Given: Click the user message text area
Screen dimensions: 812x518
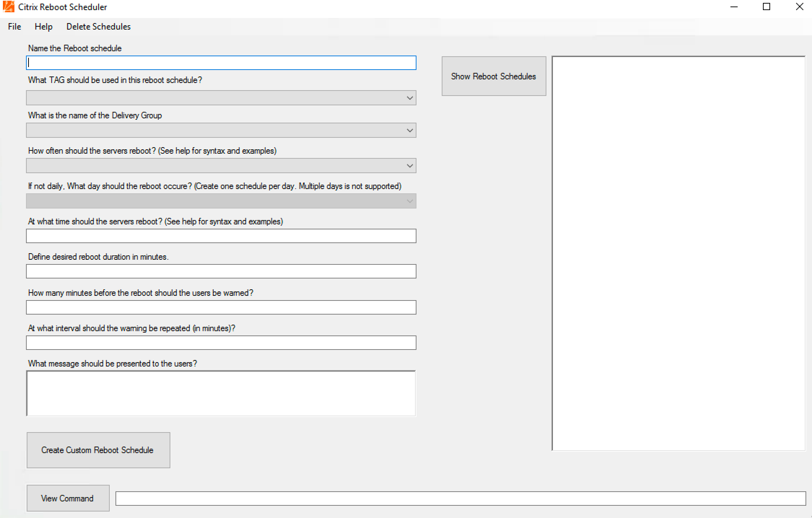Looking at the screenshot, I should pos(221,393).
